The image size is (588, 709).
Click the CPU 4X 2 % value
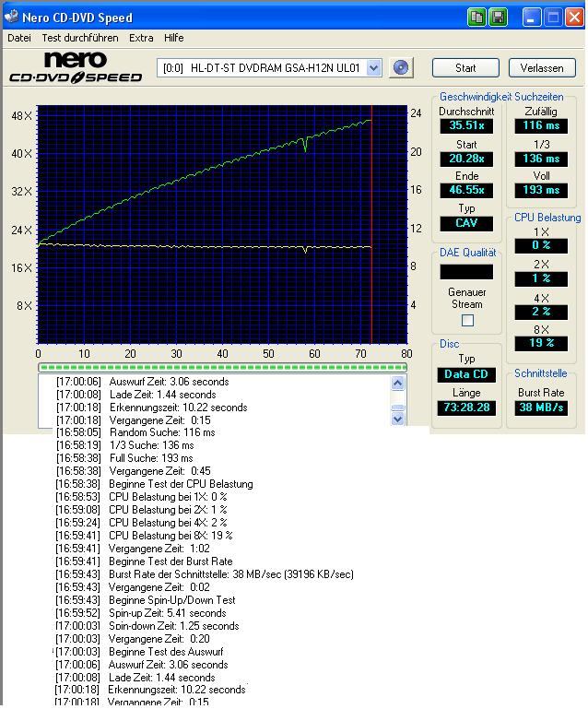point(541,312)
